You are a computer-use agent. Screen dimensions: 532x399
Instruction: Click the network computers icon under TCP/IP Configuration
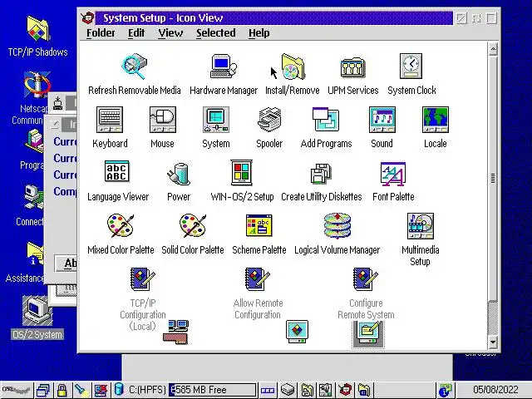(x=175, y=332)
